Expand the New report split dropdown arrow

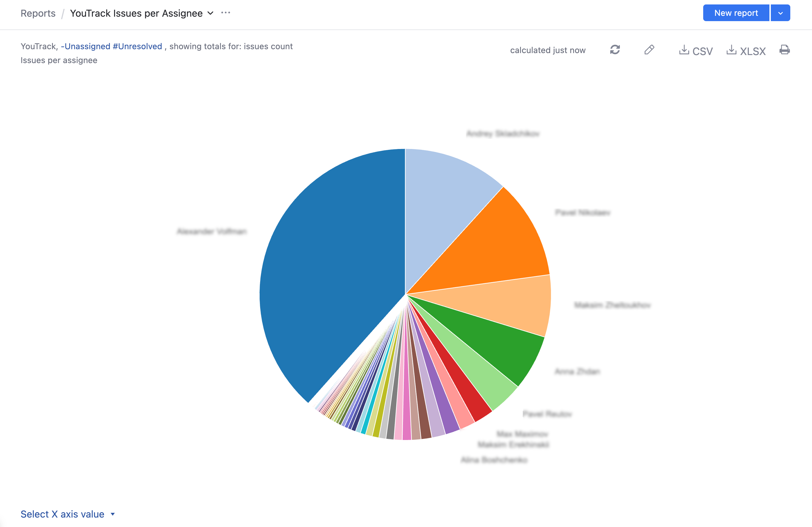tap(780, 13)
